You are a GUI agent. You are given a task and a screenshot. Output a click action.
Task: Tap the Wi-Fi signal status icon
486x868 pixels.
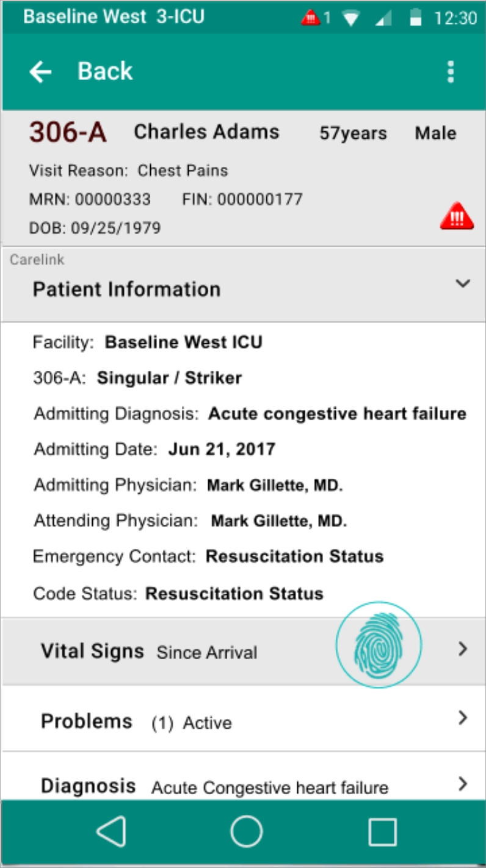point(351,18)
